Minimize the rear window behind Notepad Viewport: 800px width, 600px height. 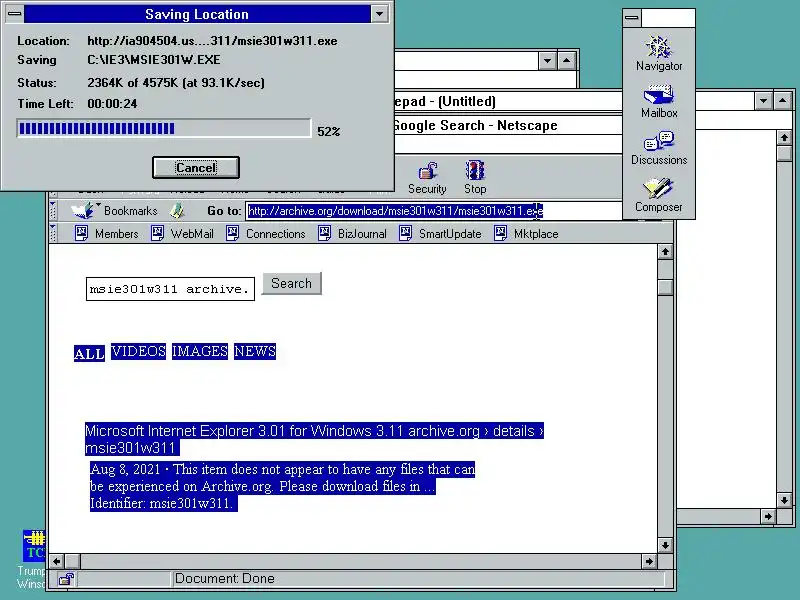(x=547, y=61)
